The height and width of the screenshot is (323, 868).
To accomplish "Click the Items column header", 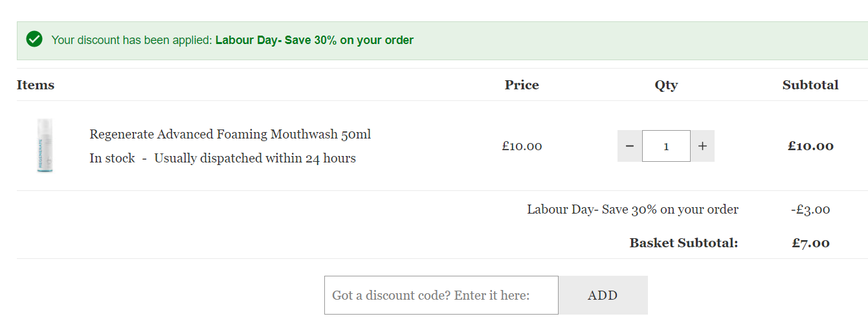I will [x=36, y=85].
